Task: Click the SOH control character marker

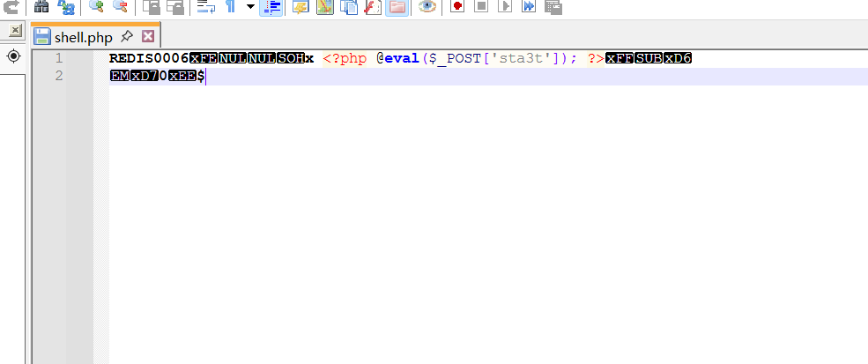Action: 291,59
